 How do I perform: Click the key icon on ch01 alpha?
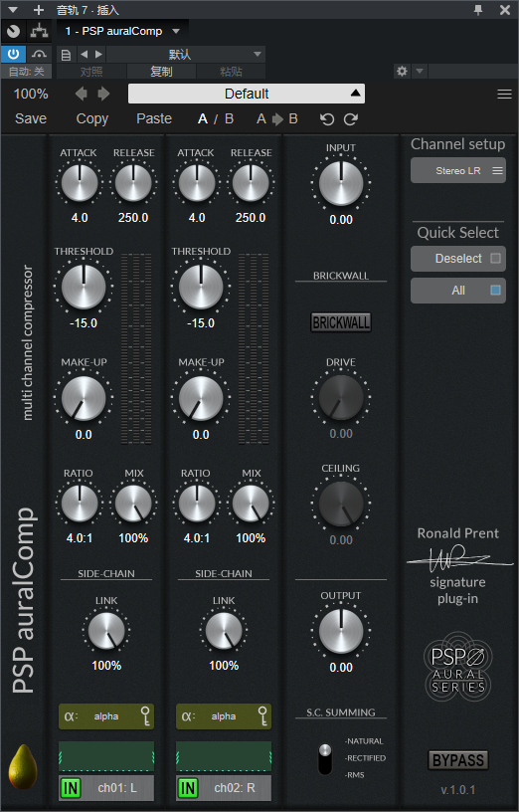coord(146,716)
